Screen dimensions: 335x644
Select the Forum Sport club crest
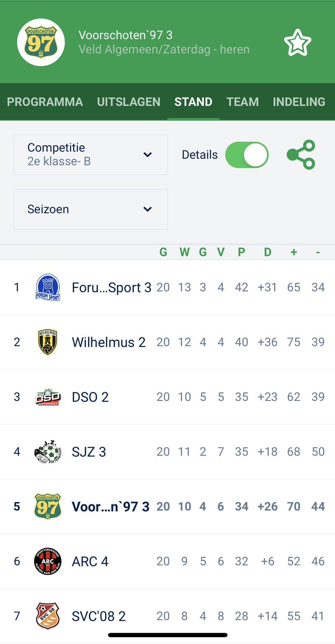(x=48, y=287)
